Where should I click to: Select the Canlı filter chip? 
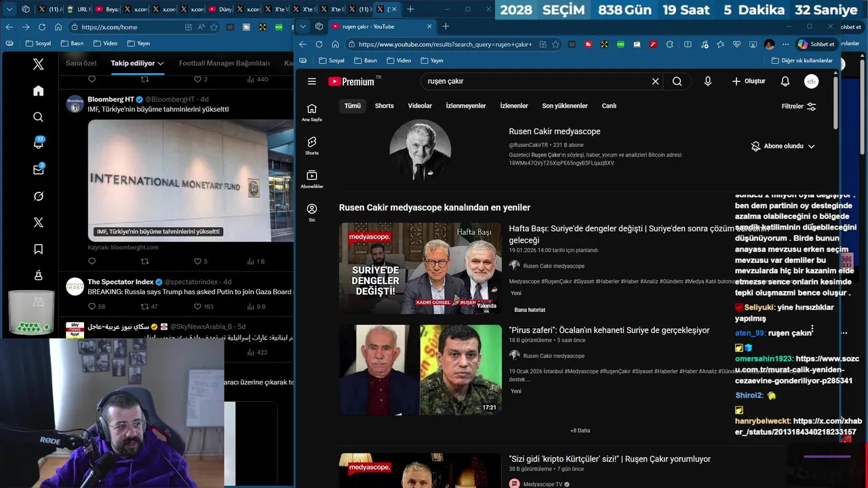[609, 106]
